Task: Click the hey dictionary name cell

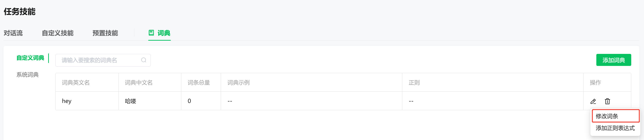Action: click(x=66, y=101)
